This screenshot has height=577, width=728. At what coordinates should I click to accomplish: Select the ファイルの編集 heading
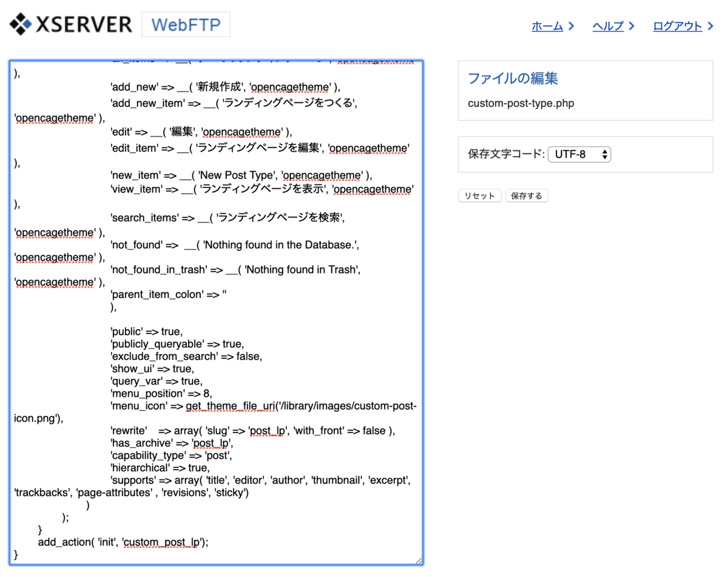pyautogui.click(x=513, y=78)
